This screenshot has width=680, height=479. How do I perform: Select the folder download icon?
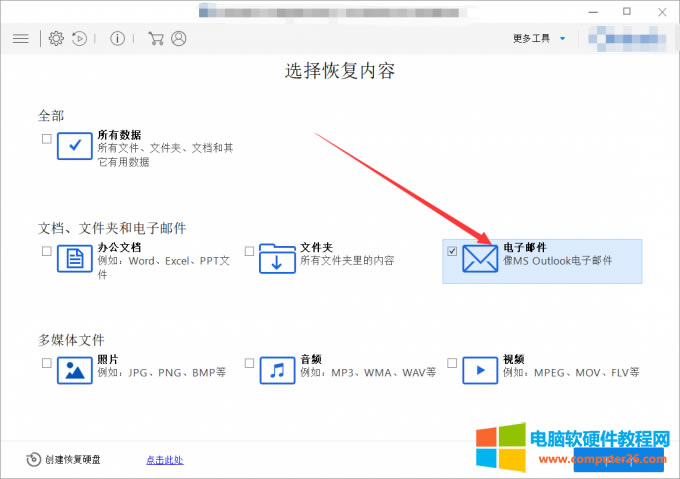coord(277,259)
